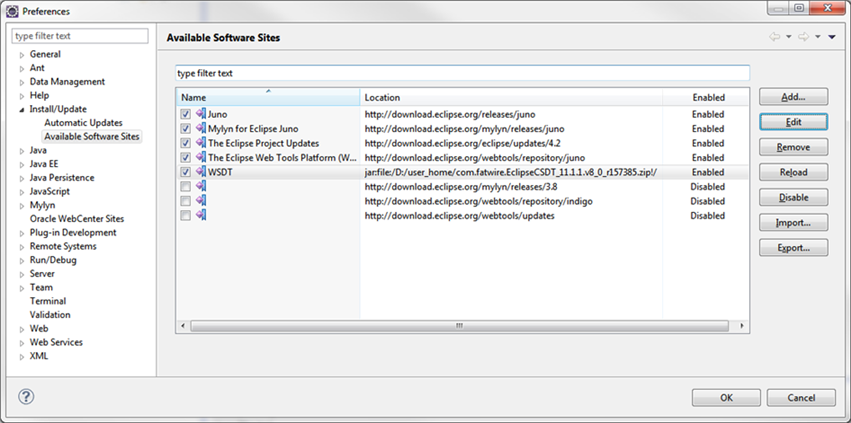Select Automatic Updates in the tree

click(84, 123)
